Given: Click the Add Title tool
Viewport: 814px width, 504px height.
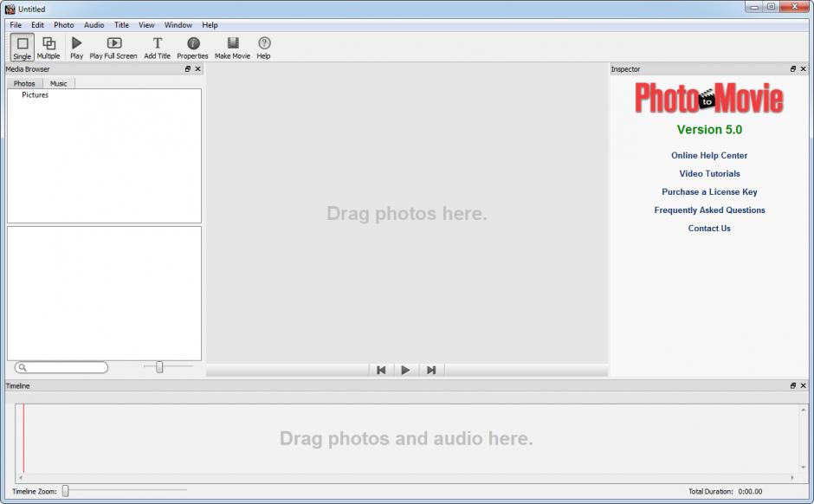Looking at the screenshot, I should tap(158, 48).
